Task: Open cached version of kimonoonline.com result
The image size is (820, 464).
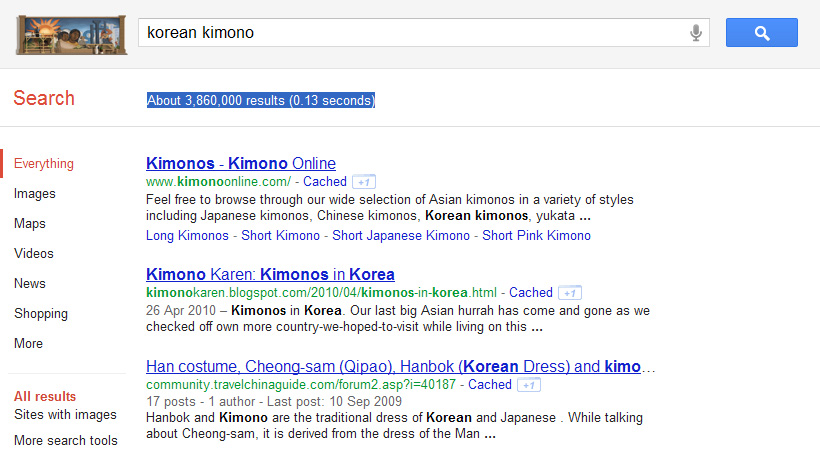Action: tap(325, 182)
